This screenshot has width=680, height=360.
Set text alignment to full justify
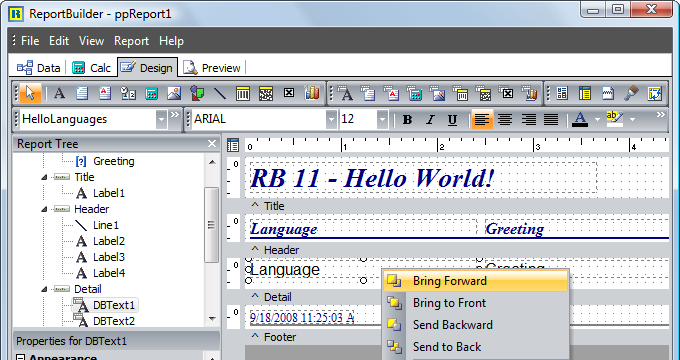pos(551,119)
